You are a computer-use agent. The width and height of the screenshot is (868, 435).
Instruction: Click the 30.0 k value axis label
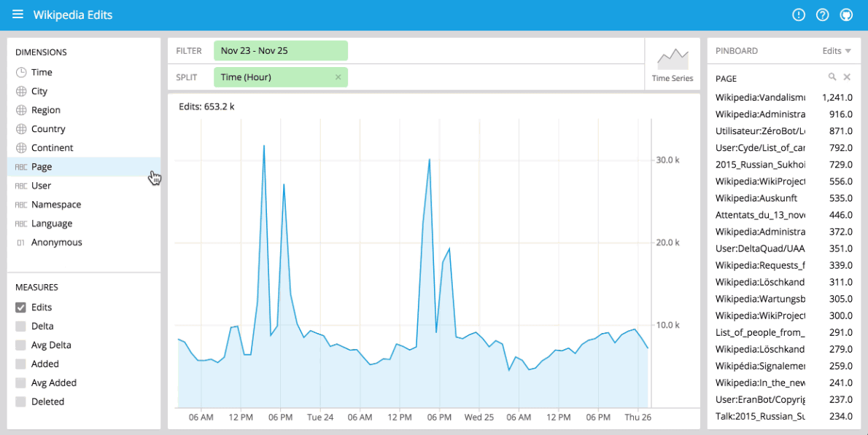[667, 160]
